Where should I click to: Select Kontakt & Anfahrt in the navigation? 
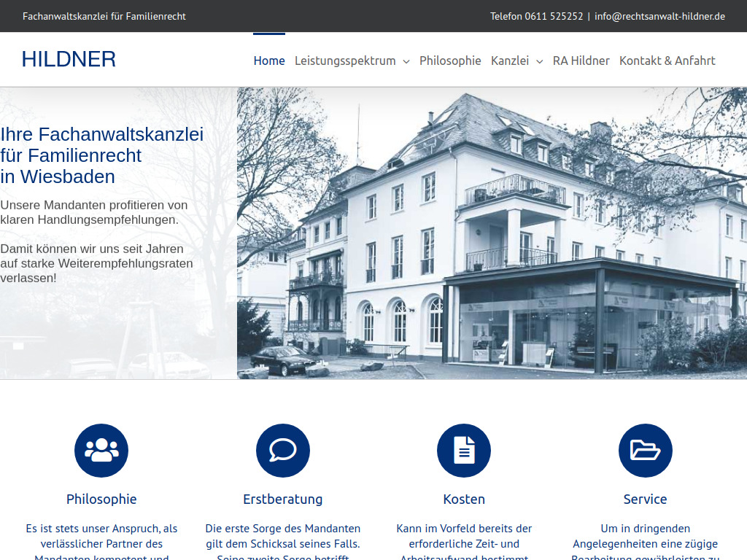click(x=667, y=61)
